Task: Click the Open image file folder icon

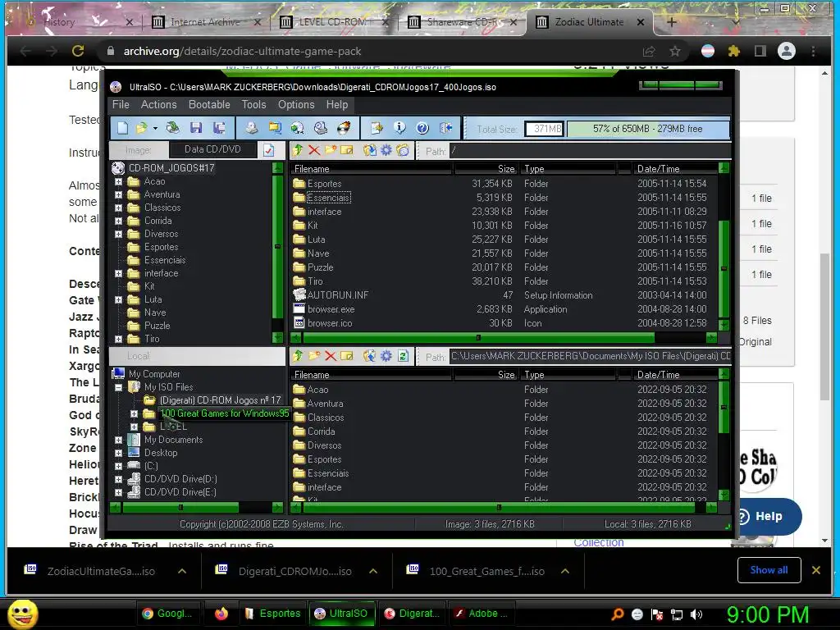Action: (x=141, y=128)
